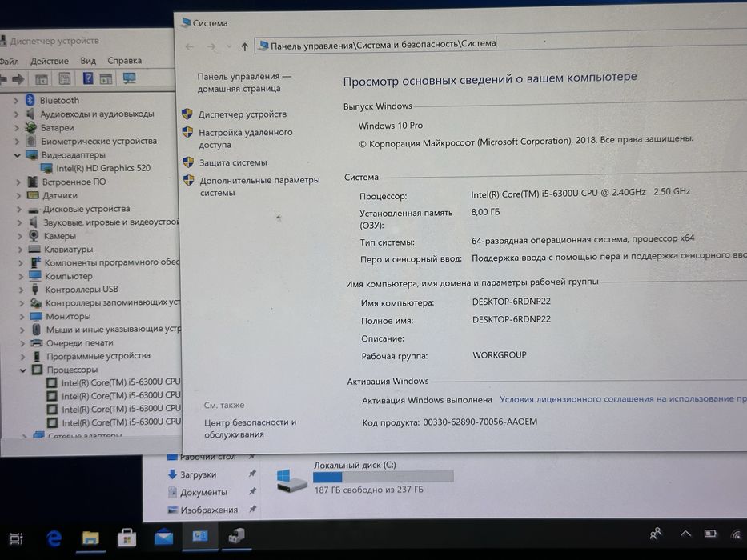Viewport: 747px width, 560px height.
Task: Switch to Device Manager taskbar button
Action: (x=237, y=536)
